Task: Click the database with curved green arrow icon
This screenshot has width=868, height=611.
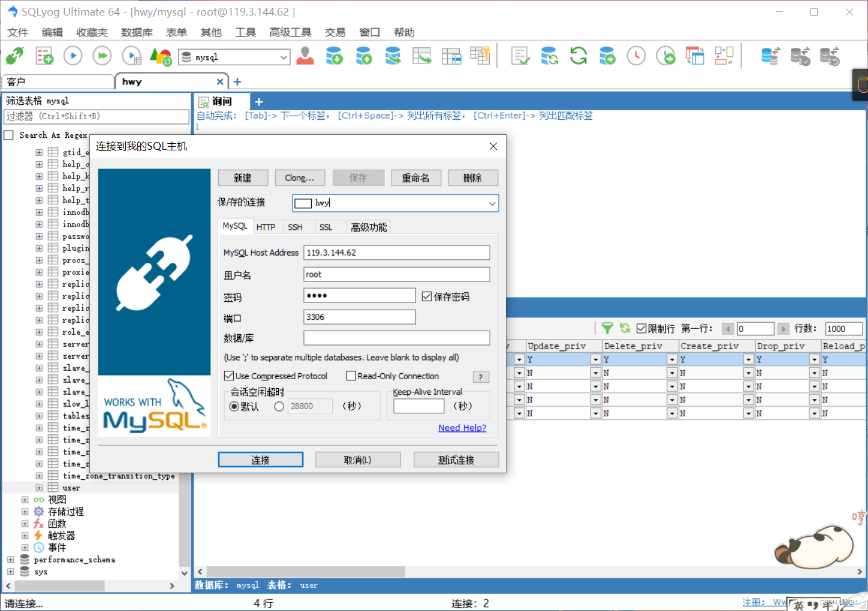Action: [x=393, y=56]
